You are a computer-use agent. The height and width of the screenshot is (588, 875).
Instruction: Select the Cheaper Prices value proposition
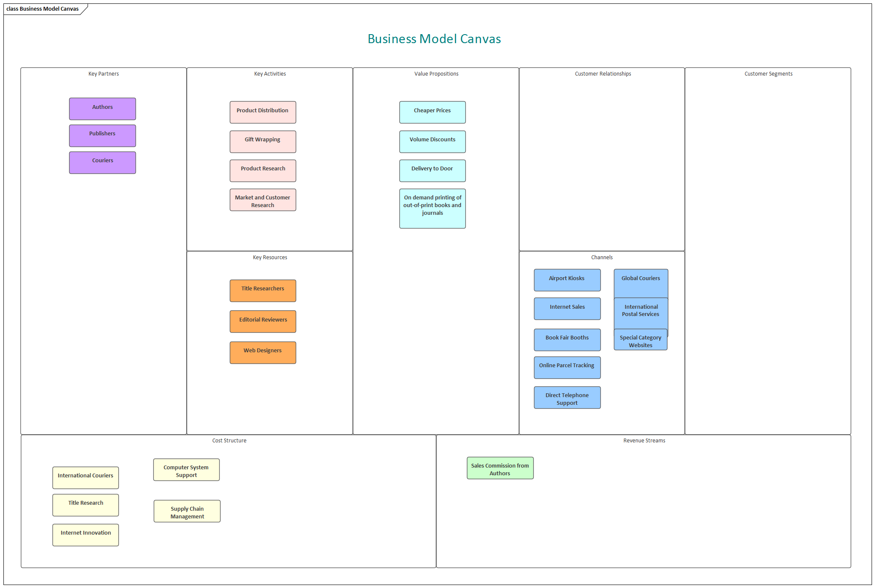coord(432,112)
